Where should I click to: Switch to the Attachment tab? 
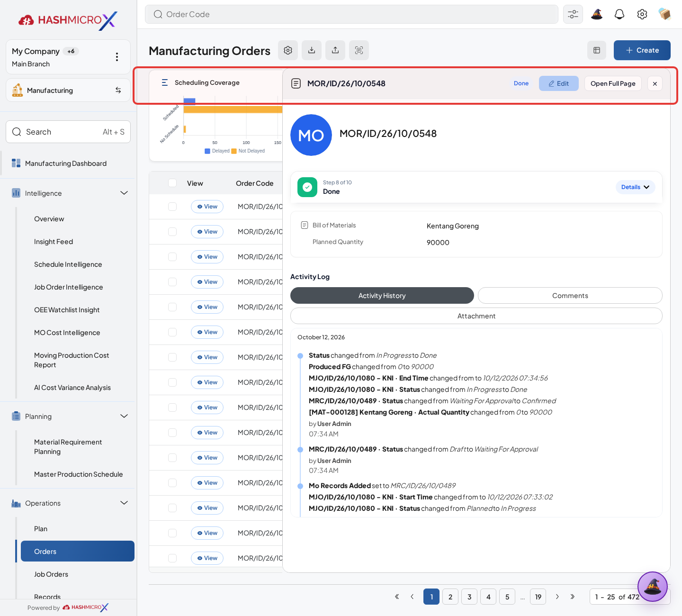[476, 316]
